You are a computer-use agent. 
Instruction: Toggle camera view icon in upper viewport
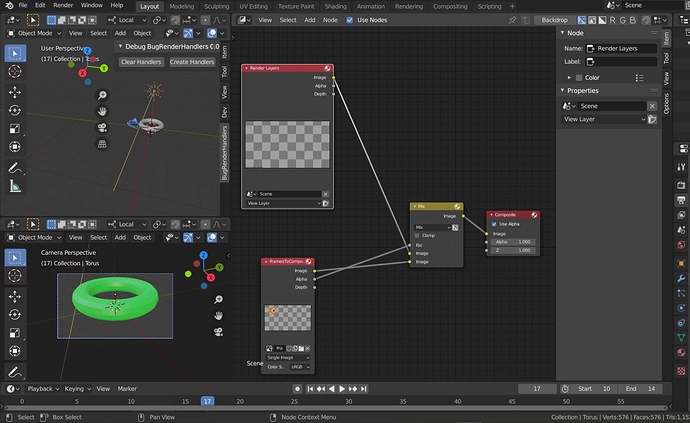click(x=102, y=128)
